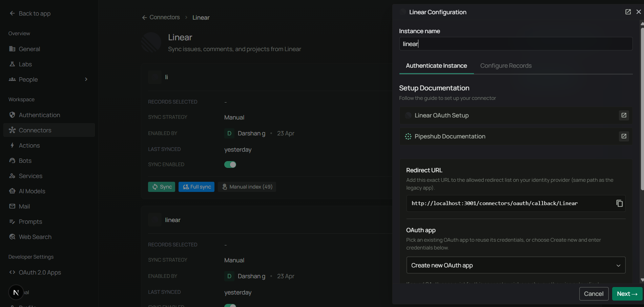Click the 'li' instance name heading
The image size is (644, 307).
pyautogui.click(x=166, y=77)
